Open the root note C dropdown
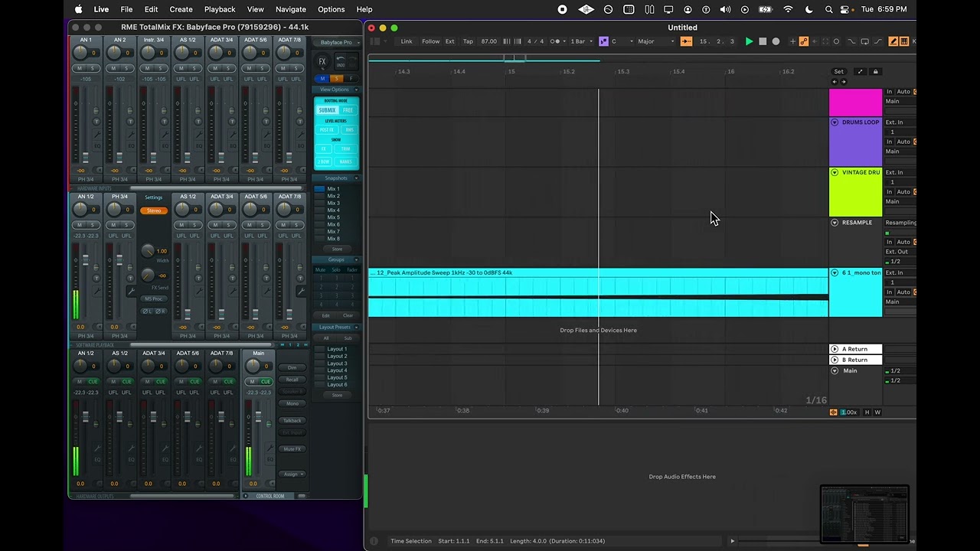The height and width of the screenshot is (551, 980). (622, 41)
